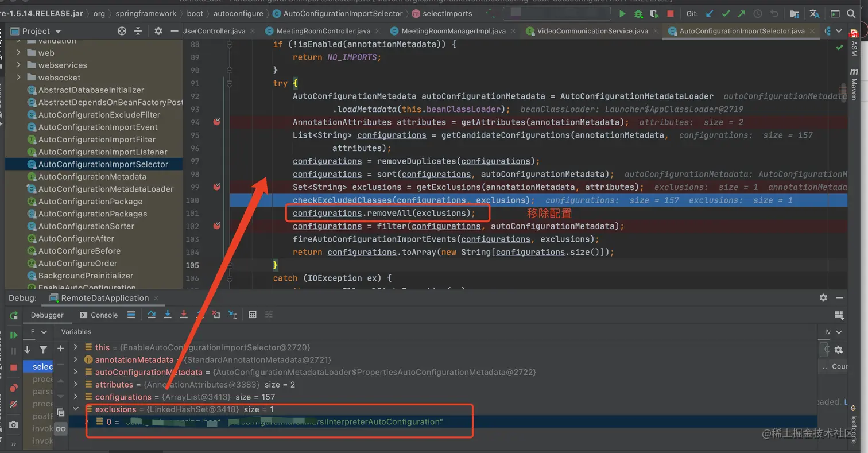This screenshot has height=453, width=868.
Task: Expand the configurations variable node
Action: click(75, 397)
